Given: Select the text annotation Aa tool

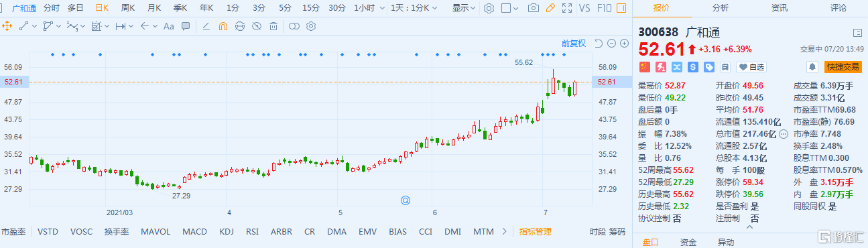Looking at the screenshot, I should (168, 26).
